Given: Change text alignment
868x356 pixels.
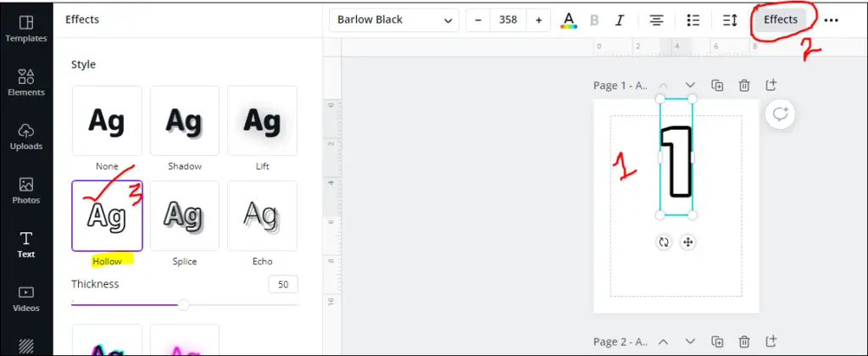Looking at the screenshot, I should 657,20.
